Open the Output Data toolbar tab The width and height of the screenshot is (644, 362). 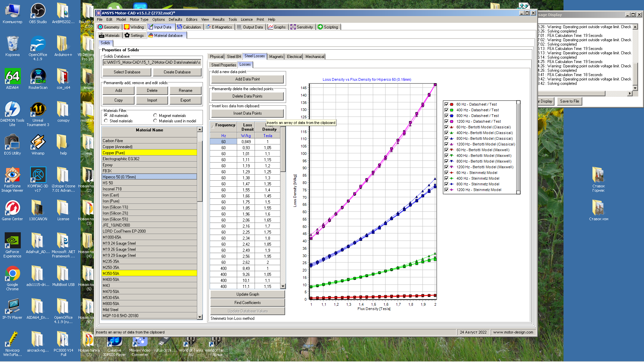tap(250, 27)
